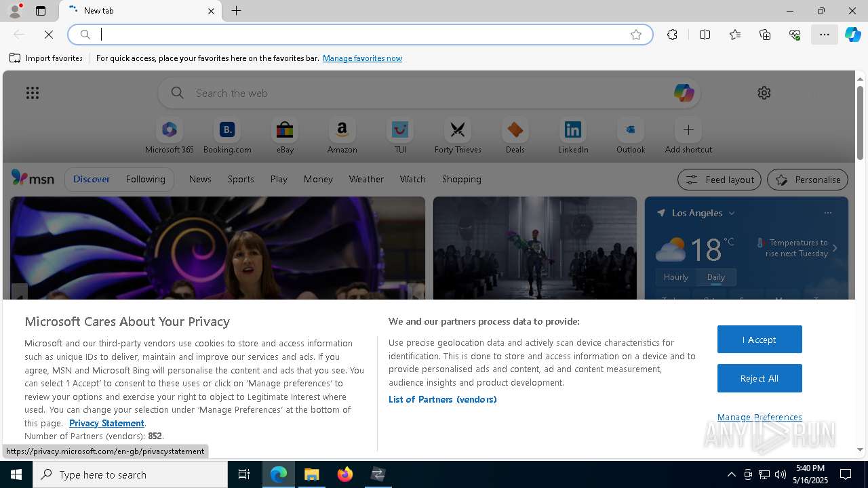Click the taskbar search box
868x488 pixels.
pos(130,474)
